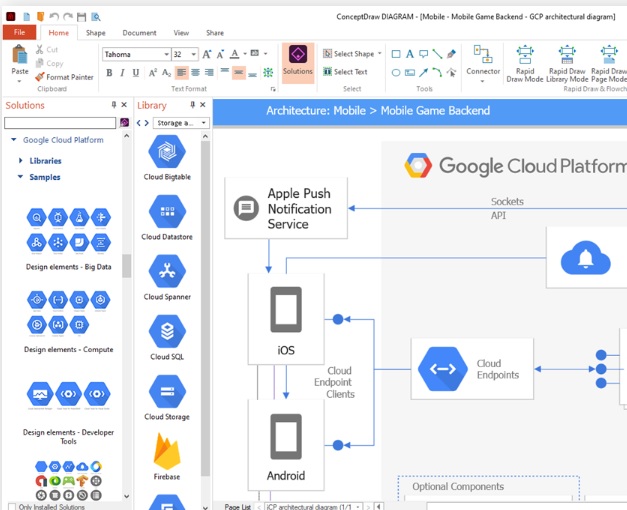Viewport: 627px width, 510px height.
Task: Click the Format Painter icon
Action: 40,77
